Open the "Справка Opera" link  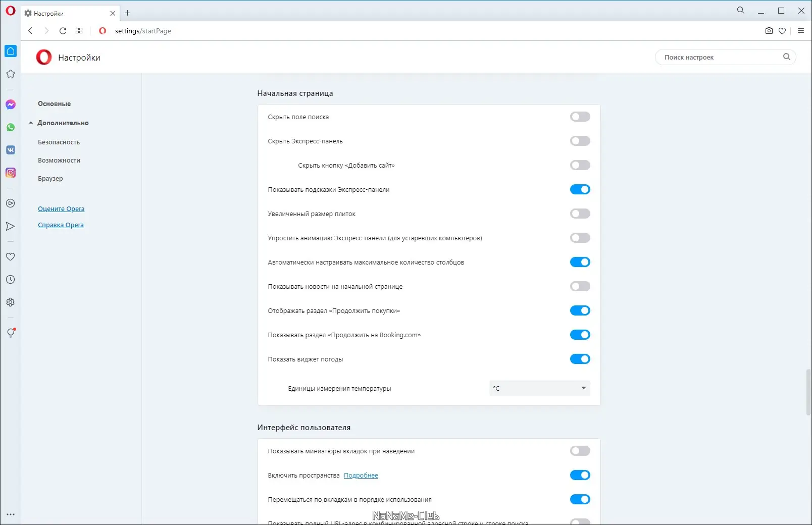click(61, 225)
